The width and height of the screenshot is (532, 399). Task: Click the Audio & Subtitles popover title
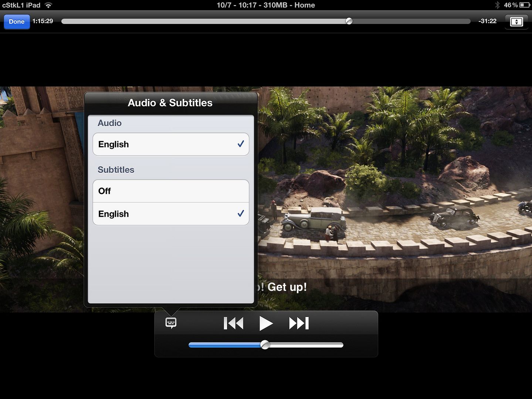(170, 103)
